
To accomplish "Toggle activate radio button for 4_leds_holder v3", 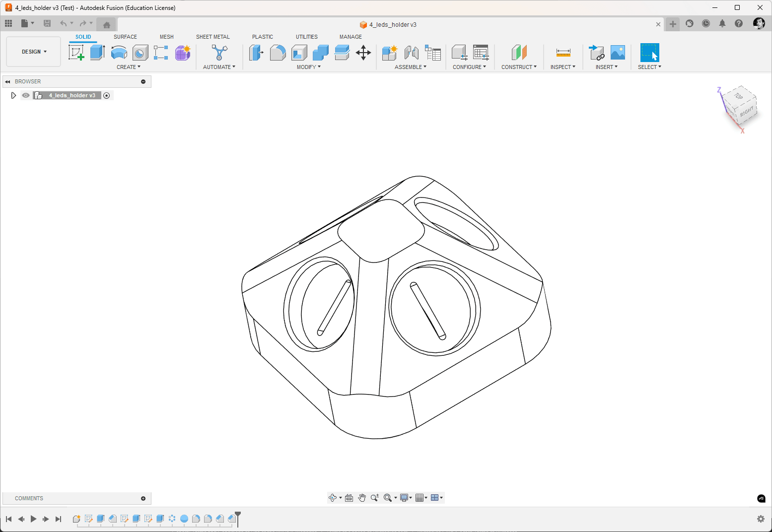I will click(x=106, y=95).
